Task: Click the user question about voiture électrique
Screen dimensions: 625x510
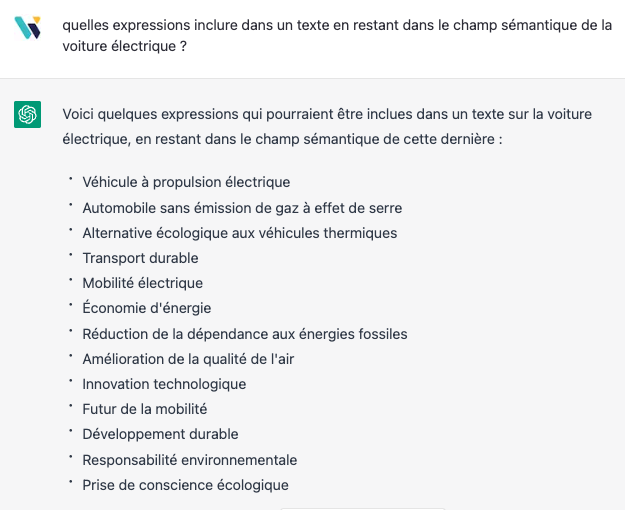Action: point(337,35)
